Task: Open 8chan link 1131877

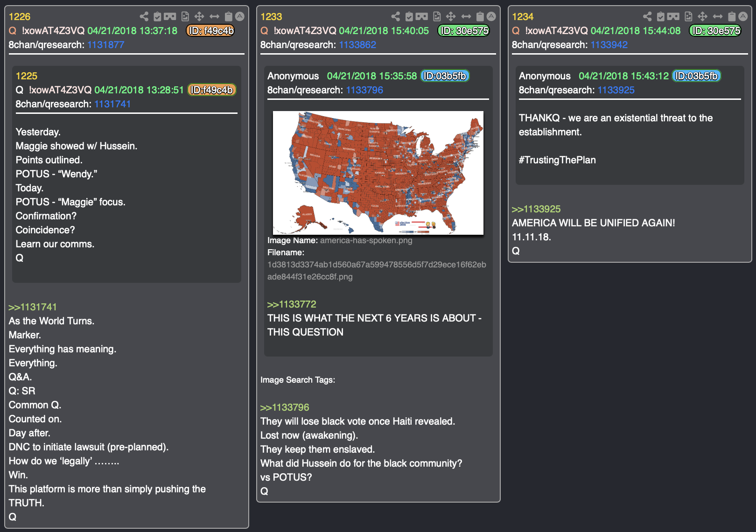Action: pyautogui.click(x=106, y=45)
